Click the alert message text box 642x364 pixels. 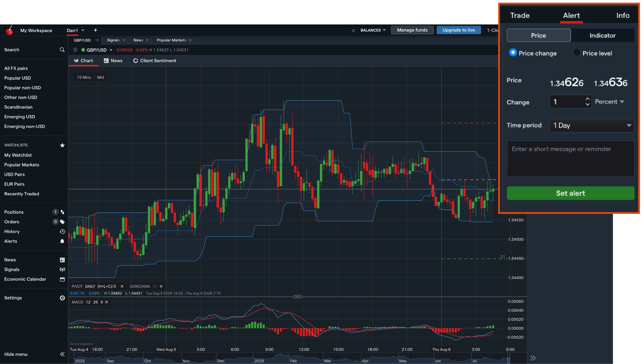pos(571,159)
